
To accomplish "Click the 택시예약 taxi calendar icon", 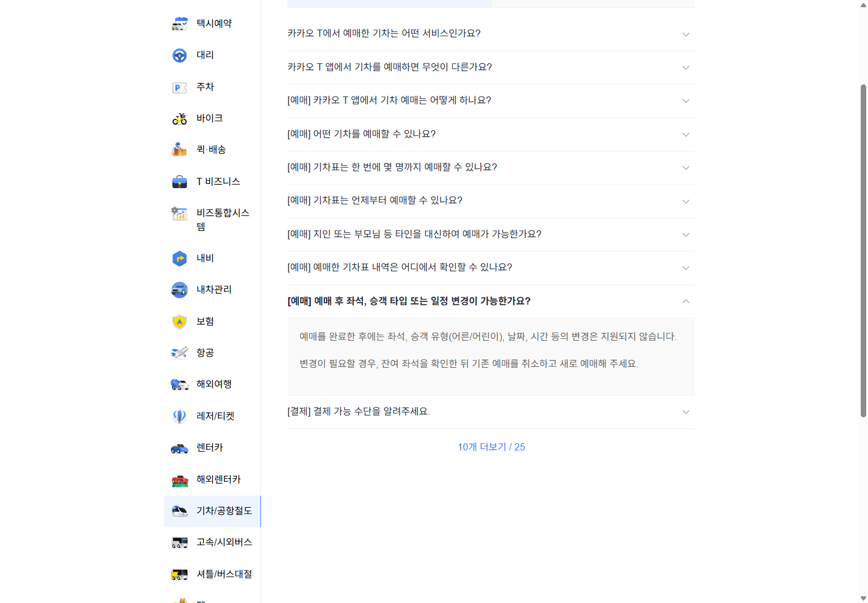I will click(x=180, y=24).
